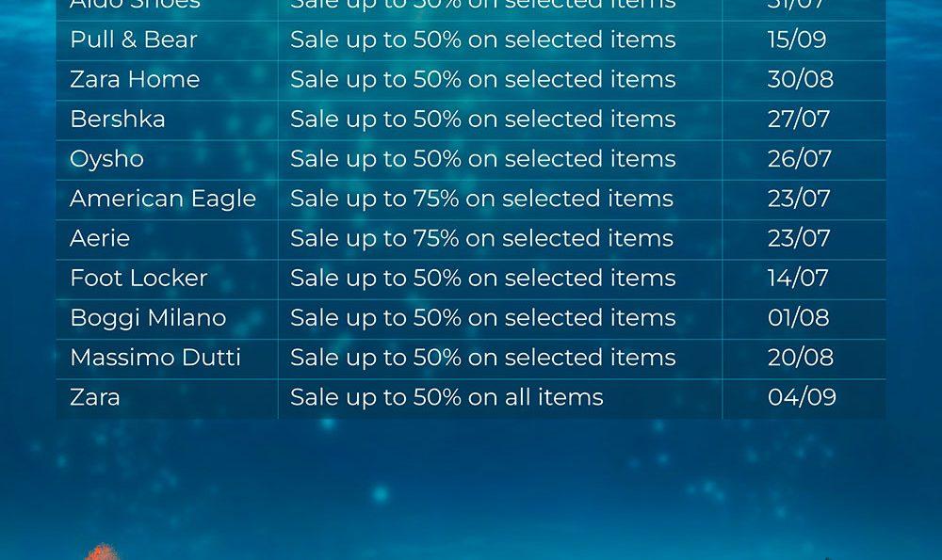Screen dimensions: 942x560
Task: Click the Zara store name
Action: coord(95,397)
